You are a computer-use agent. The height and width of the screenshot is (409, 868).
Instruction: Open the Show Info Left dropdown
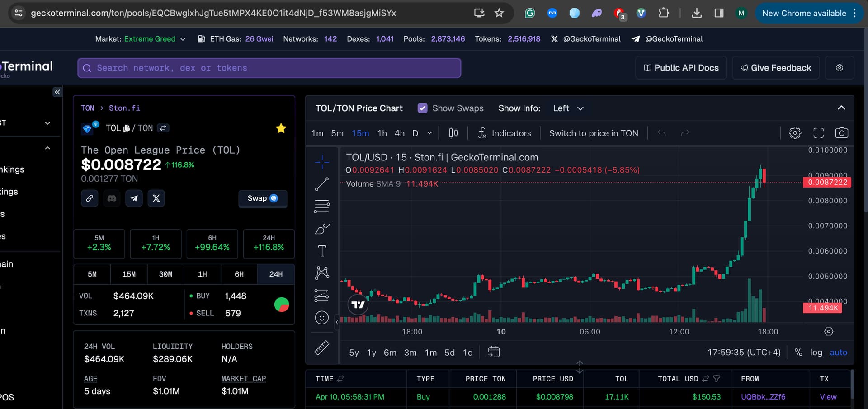pos(568,108)
